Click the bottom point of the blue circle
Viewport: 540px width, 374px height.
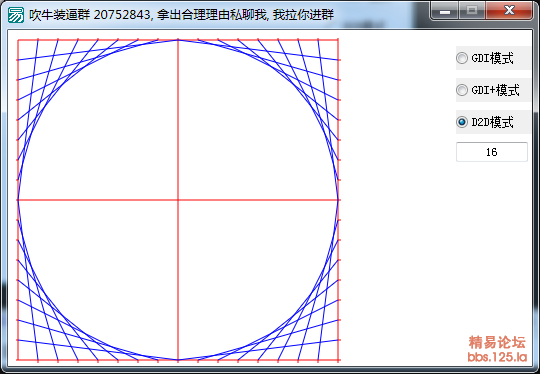click(x=178, y=360)
